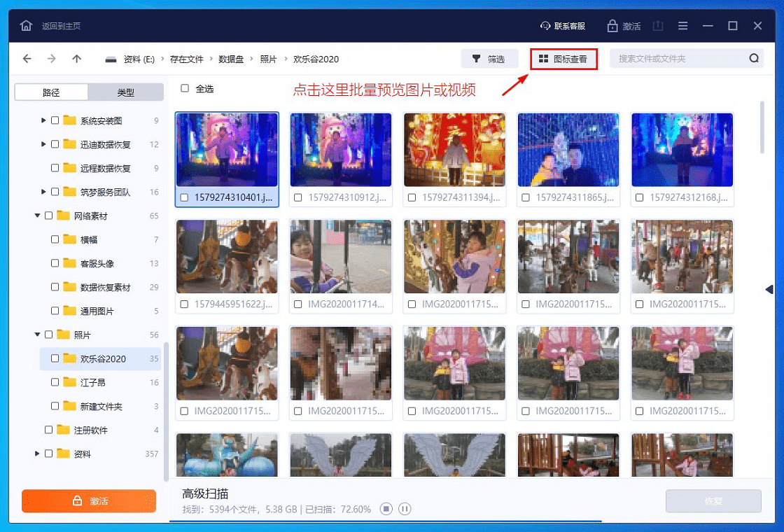Open the 照片 breadcrumb folder
The image size is (784, 532).
pyautogui.click(x=269, y=59)
